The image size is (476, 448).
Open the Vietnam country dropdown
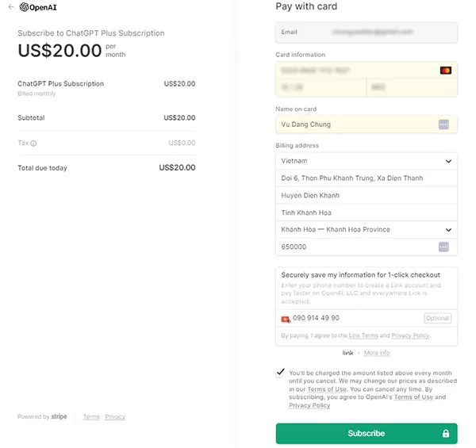click(x=367, y=161)
